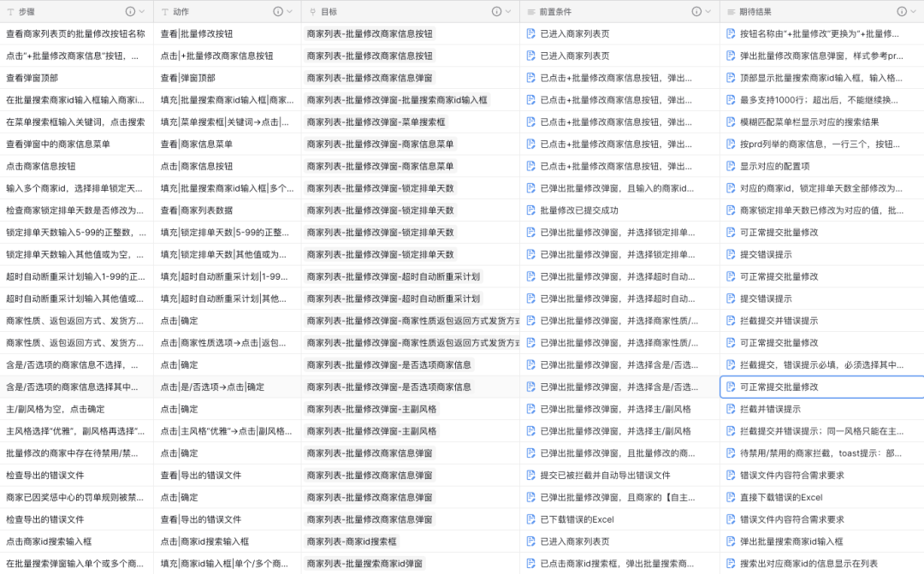Viewport: 924px width, 574px height.
Task: Click the info icon in the 步骤 column header
Action: (130, 12)
